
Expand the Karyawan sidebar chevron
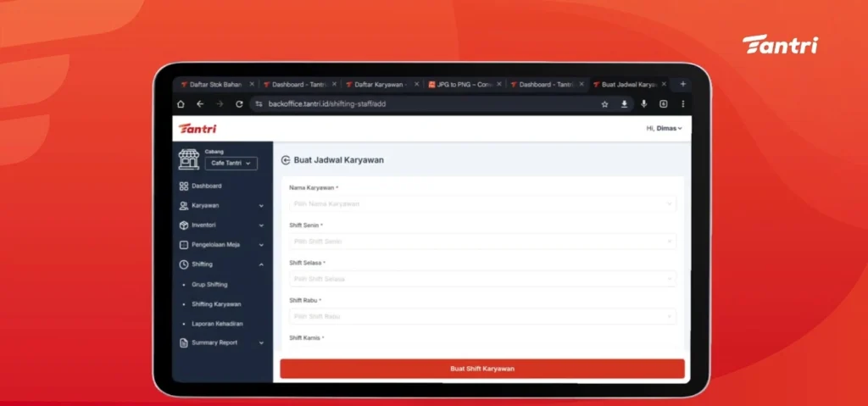pyautogui.click(x=261, y=206)
